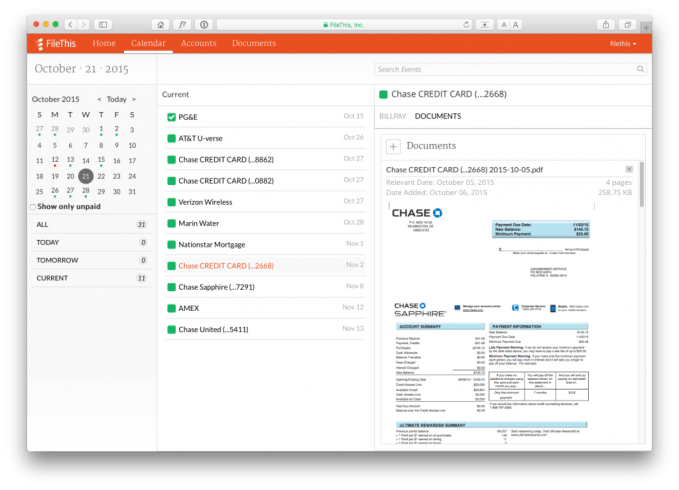Toggle the browser sidebar icon
This screenshot has height=490, width=679.
103,25
